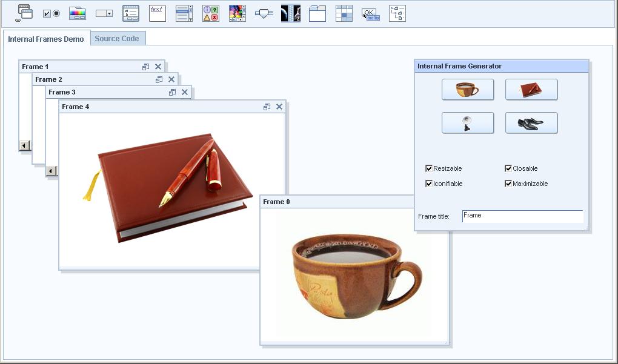Open the color chooser demo icon

click(x=77, y=13)
